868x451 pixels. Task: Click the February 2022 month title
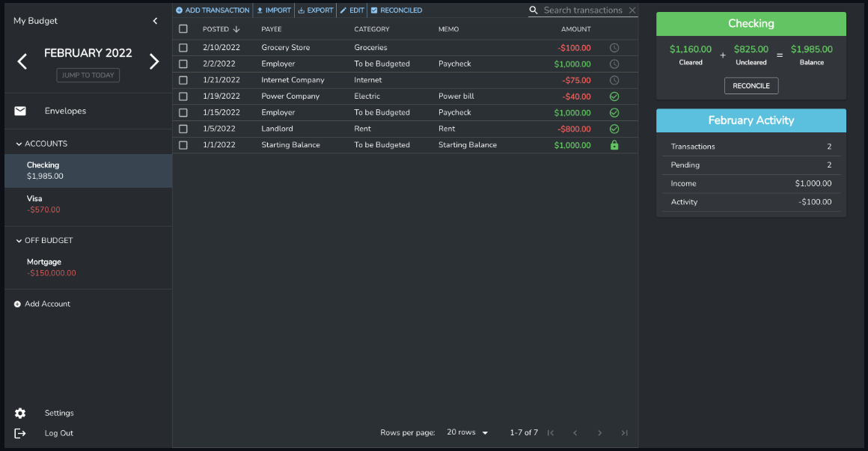(x=88, y=53)
